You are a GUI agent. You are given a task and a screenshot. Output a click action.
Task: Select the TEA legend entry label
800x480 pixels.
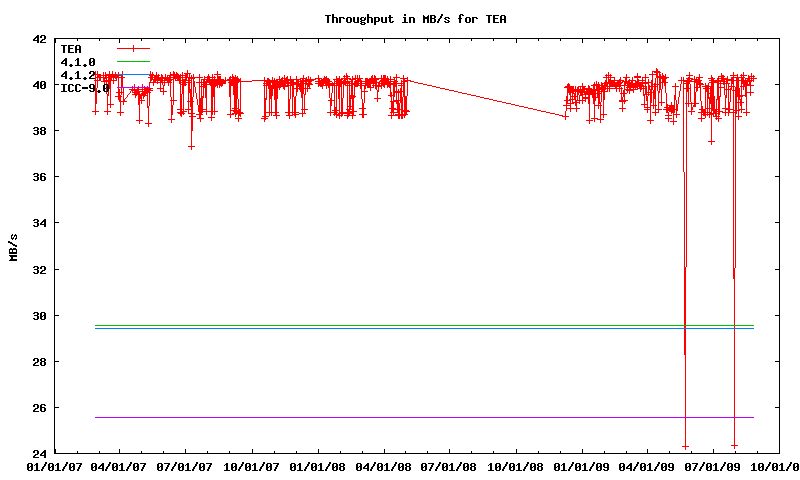(x=71, y=48)
